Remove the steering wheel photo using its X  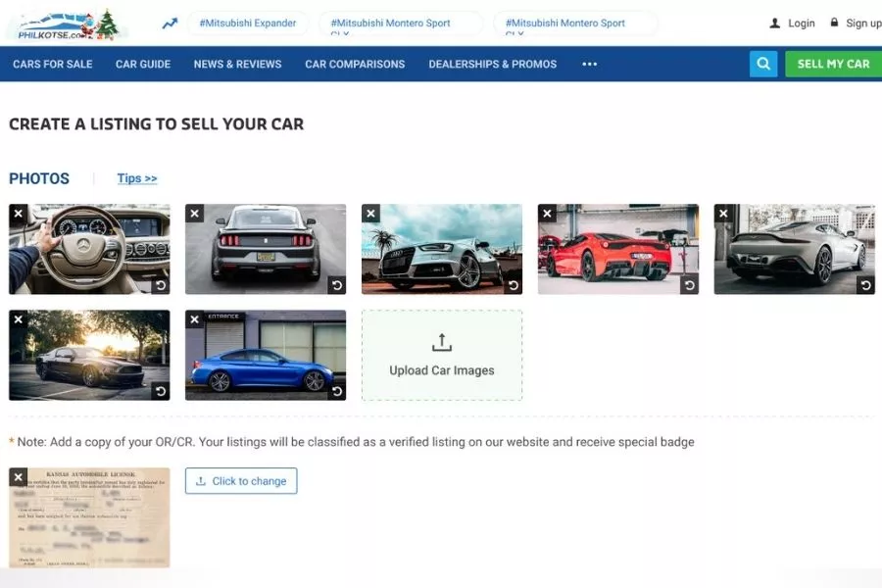[x=17, y=213]
